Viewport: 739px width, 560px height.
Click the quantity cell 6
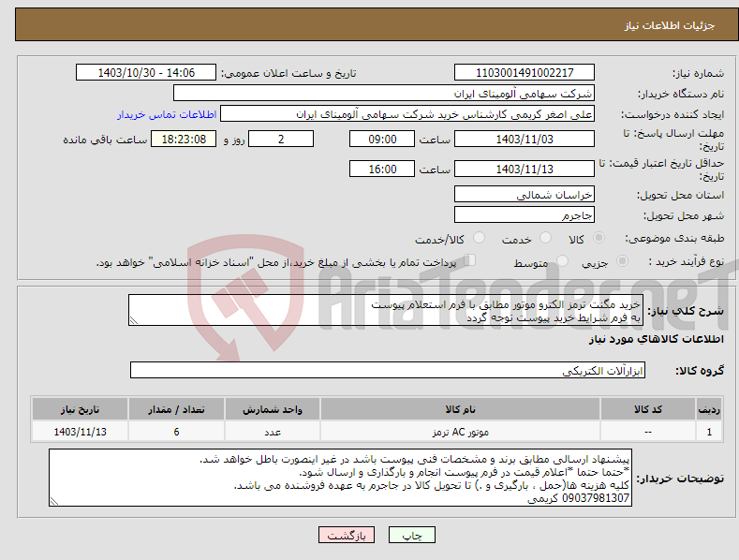176,432
